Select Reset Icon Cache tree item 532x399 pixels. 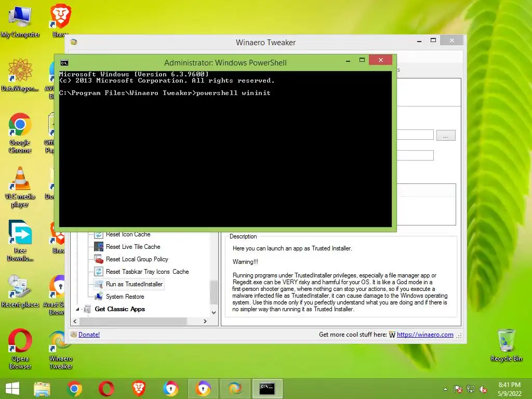click(128, 234)
